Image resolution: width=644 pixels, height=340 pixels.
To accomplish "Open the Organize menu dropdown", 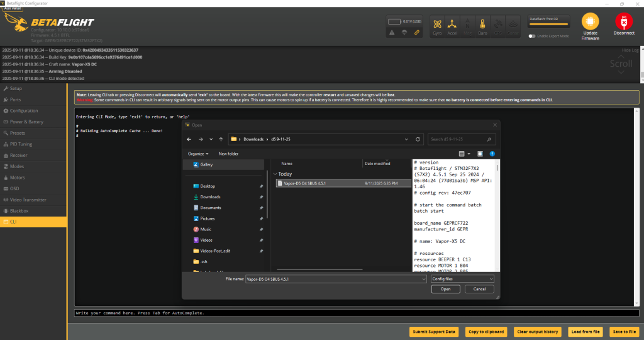I will pos(198,154).
